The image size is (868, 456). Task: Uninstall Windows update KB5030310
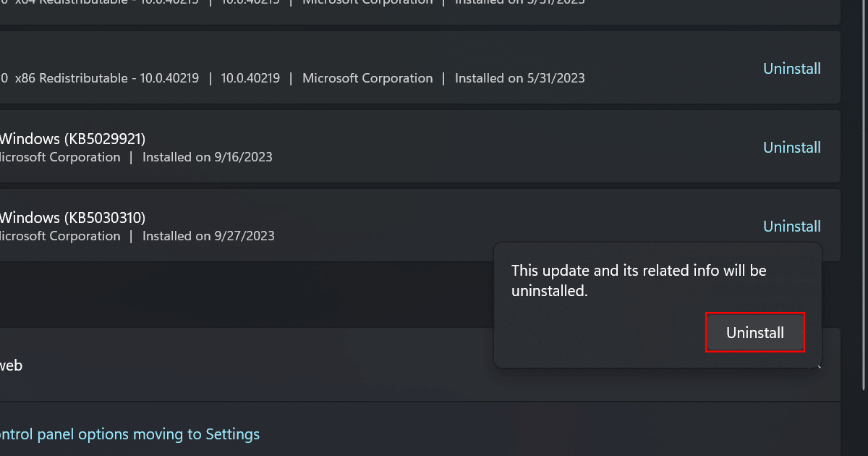click(792, 227)
